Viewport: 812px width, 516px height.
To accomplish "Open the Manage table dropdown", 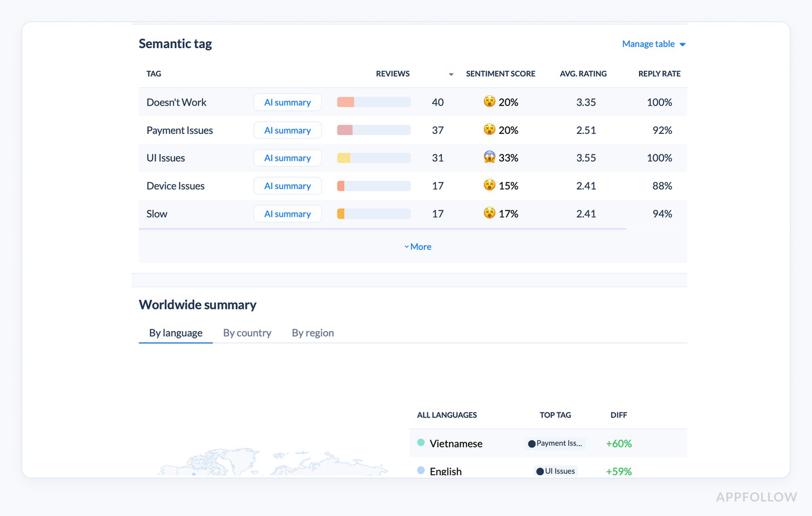I will pos(653,43).
